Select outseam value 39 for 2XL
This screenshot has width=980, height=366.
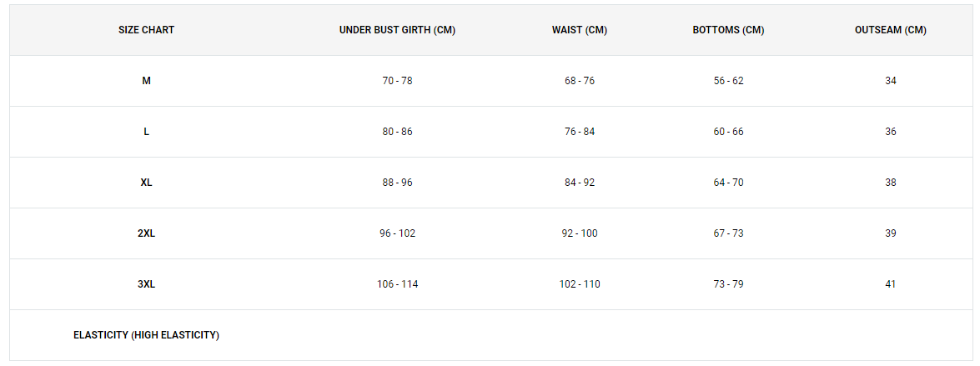click(x=891, y=233)
